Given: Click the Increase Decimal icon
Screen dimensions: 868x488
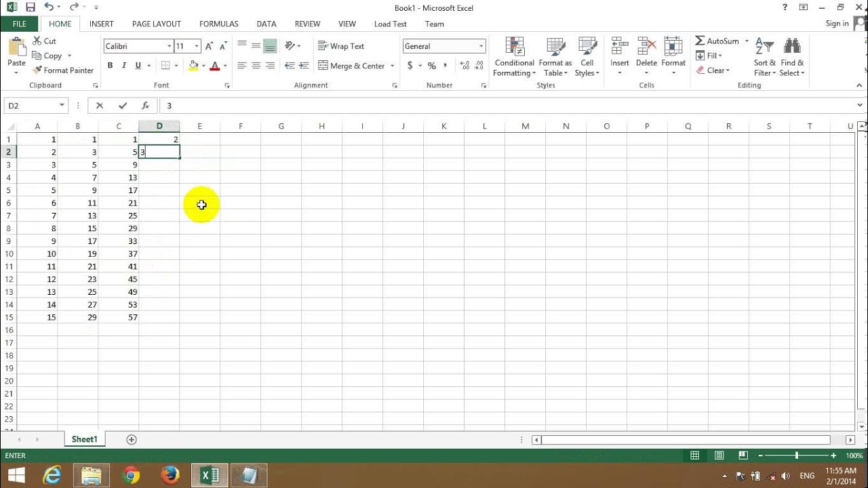Looking at the screenshot, I should pyautogui.click(x=464, y=66).
